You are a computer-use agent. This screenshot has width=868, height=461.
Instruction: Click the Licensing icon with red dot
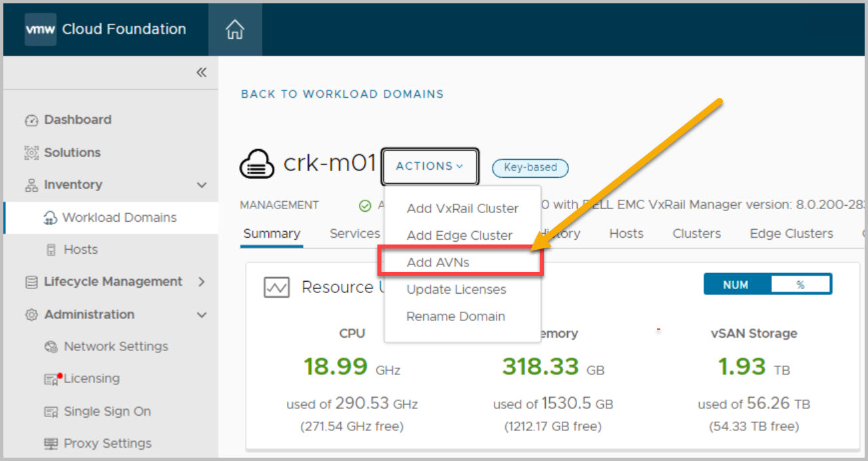pyautogui.click(x=52, y=379)
